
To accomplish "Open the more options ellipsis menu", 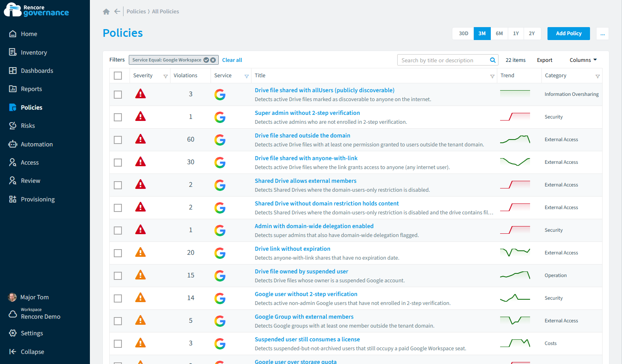I will (603, 34).
